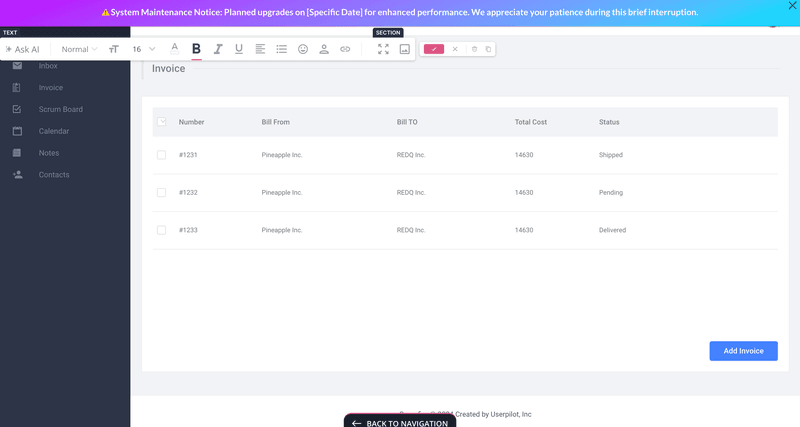Check the box for invoice #1231

[x=161, y=155]
